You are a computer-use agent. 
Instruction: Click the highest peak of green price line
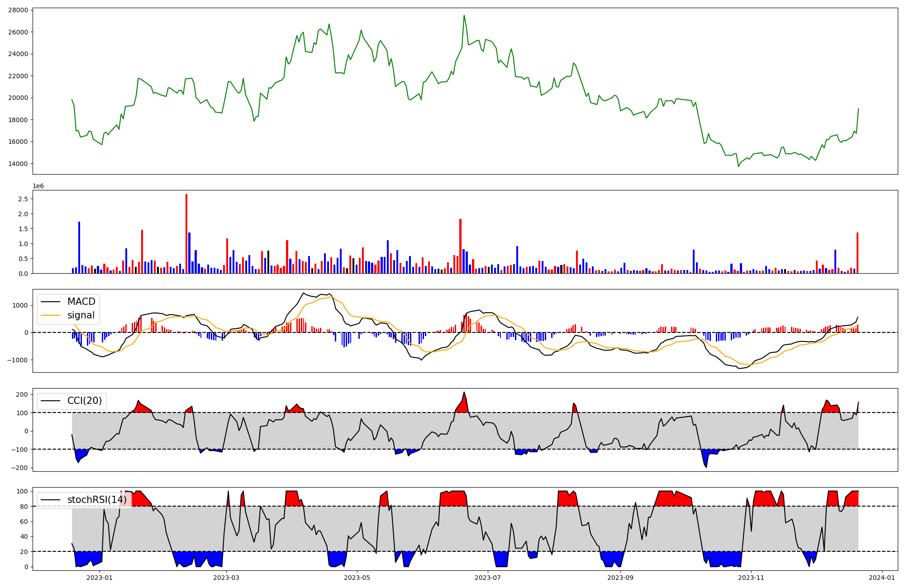[x=464, y=16]
